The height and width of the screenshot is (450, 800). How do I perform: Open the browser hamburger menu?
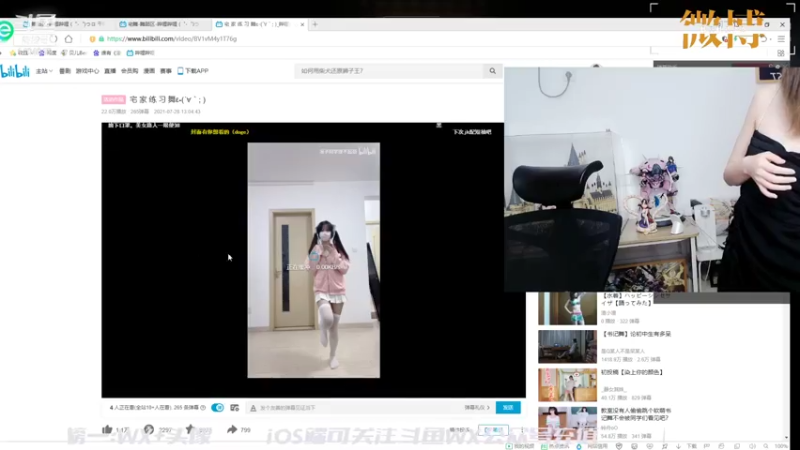point(781,39)
